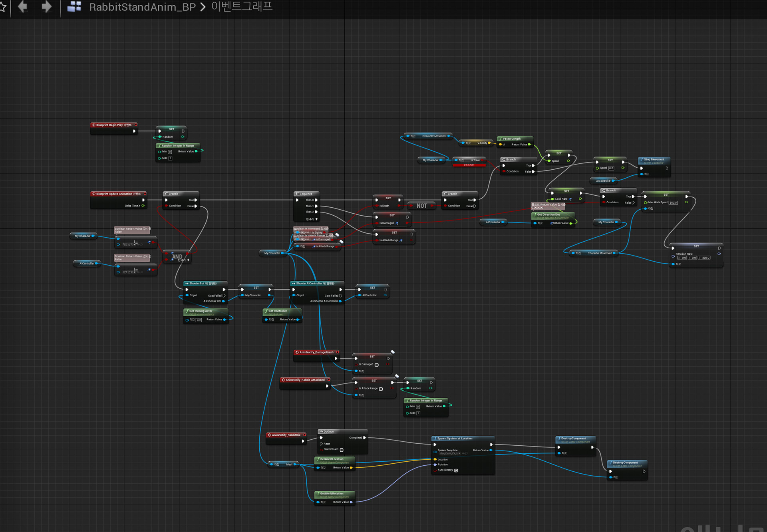Click Rotation Rate X value field
767x532 pixels.
(x=682, y=258)
